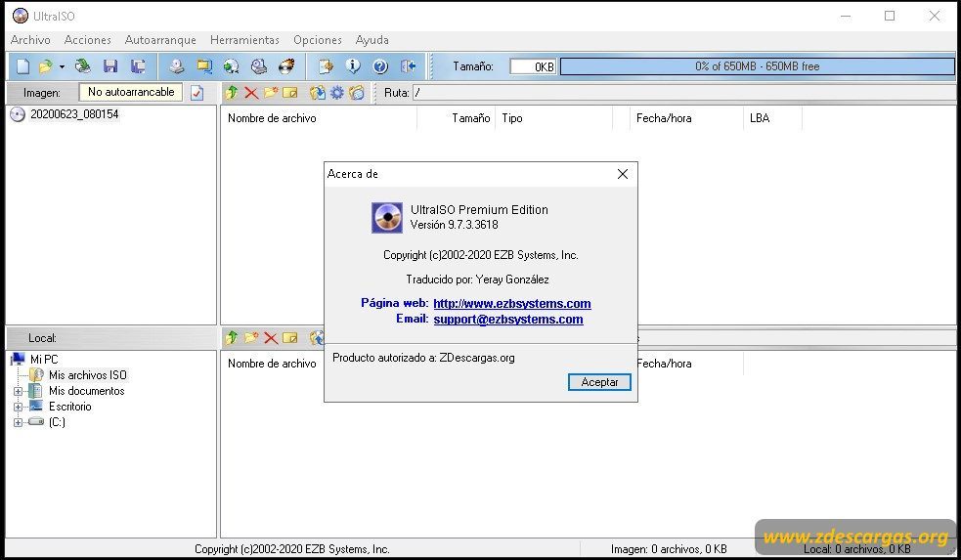Screen dimensions: 961x560
Task: Toggle the boot info checkmark icon near Imagen
Action: pyautogui.click(x=197, y=93)
